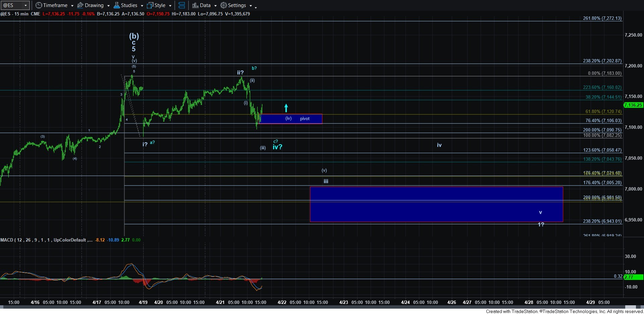Viewport: 644px width, 314px height.
Task: Click the Style overlapping squares icon
Action: [x=150, y=5]
